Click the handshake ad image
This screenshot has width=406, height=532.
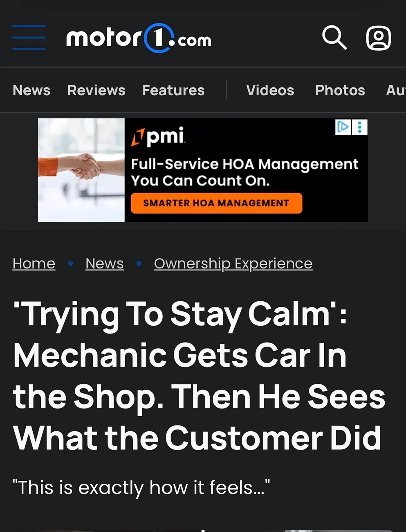(x=81, y=170)
